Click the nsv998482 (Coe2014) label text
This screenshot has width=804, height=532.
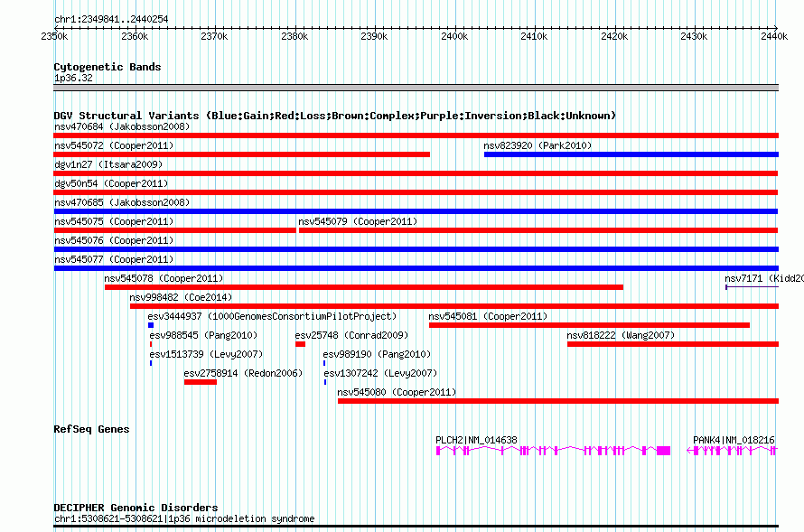[x=181, y=297]
